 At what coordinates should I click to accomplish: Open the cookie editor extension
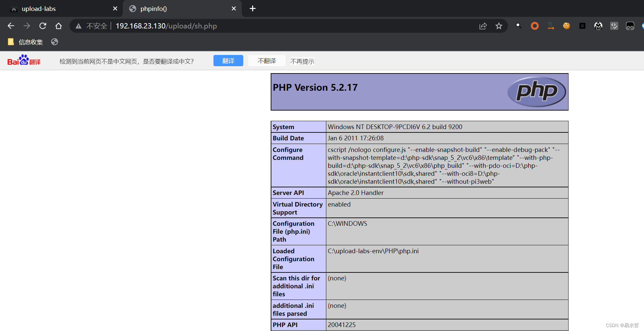coord(567,26)
